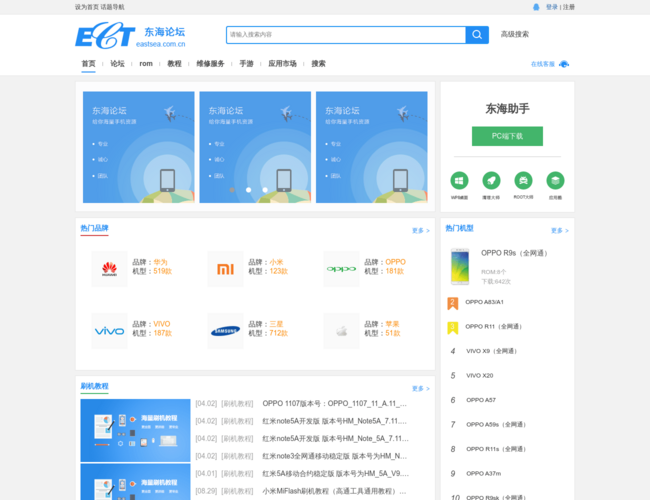Open the OPPO A59s（全网通）model entry
Image resolution: width=650 pixels, height=500 pixels.
click(497, 424)
